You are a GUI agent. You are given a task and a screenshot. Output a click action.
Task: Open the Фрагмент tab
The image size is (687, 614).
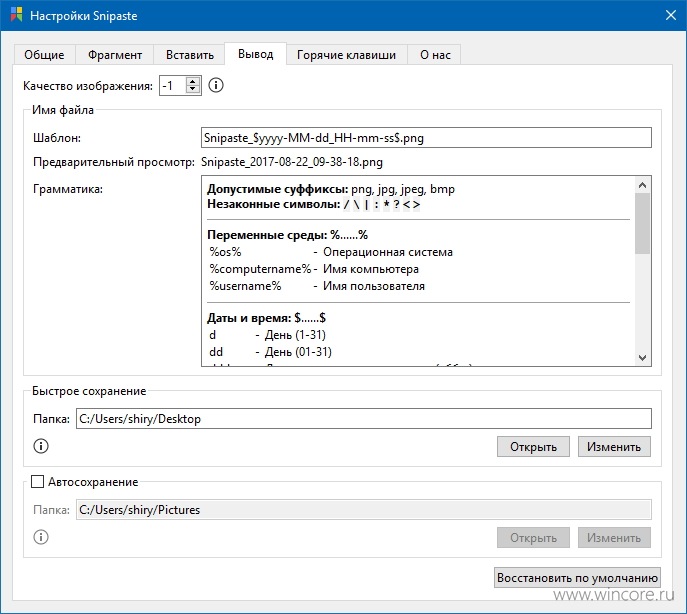click(115, 55)
